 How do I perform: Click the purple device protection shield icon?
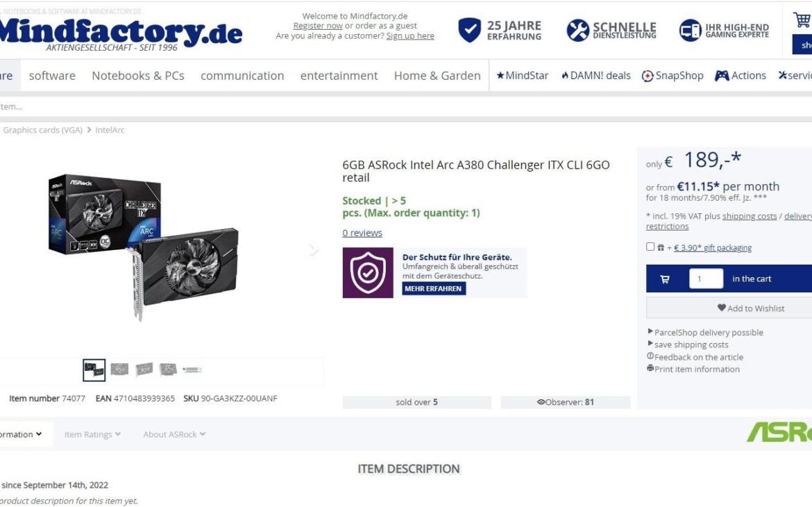(368, 273)
